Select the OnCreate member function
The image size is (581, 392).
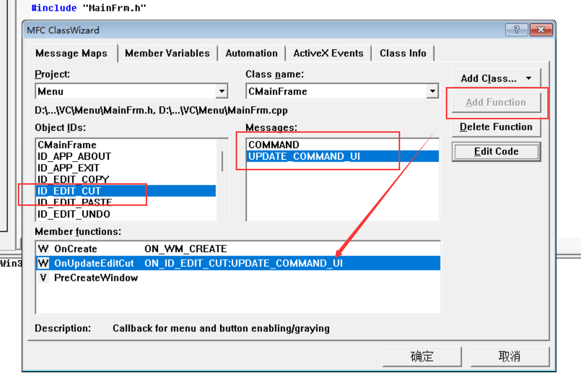[238, 249]
